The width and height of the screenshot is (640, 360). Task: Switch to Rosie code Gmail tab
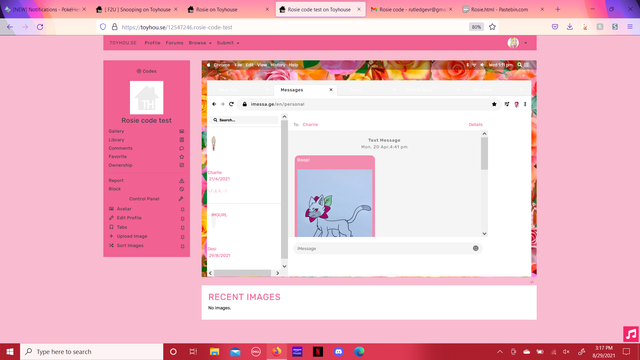pos(412,9)
